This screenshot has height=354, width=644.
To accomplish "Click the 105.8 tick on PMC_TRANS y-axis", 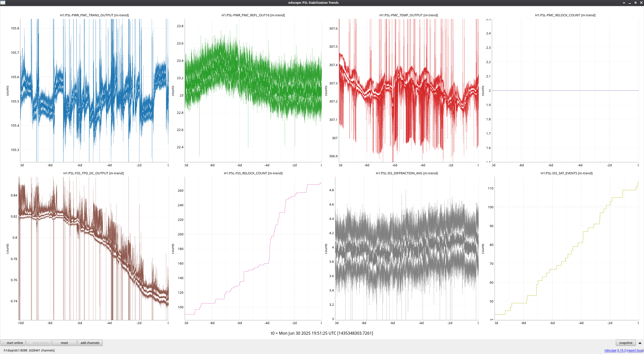I will pyautogui.click(x=15, y=28).
